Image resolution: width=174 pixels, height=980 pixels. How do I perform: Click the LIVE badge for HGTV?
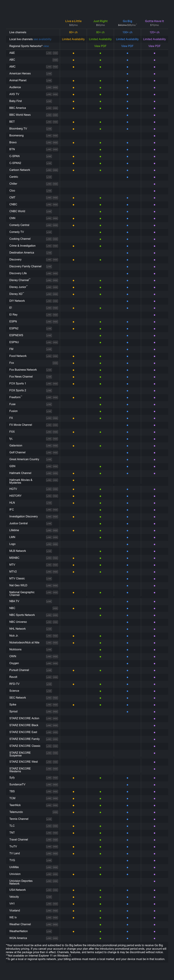[x=49, y=489]
